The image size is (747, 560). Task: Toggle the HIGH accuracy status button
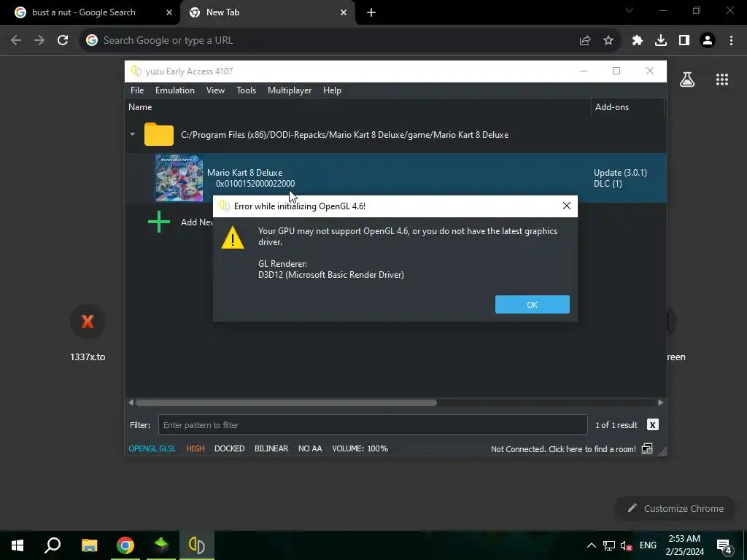coord(196,448)
